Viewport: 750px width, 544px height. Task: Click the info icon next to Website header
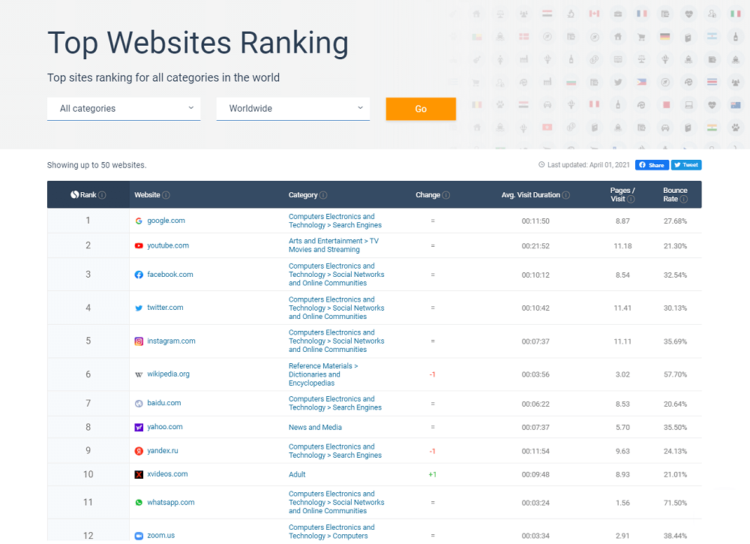[166, 195]
